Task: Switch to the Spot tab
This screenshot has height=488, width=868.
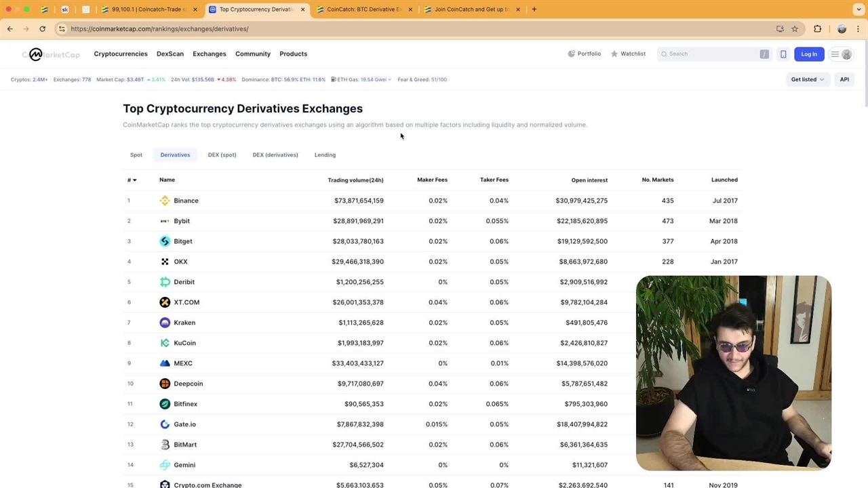Action: (x=136, y=155)
